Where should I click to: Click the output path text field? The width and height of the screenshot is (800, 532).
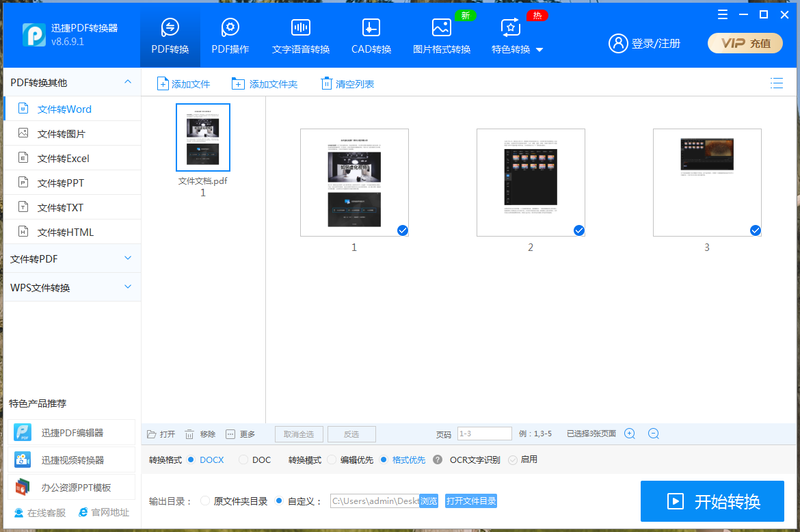375,501
